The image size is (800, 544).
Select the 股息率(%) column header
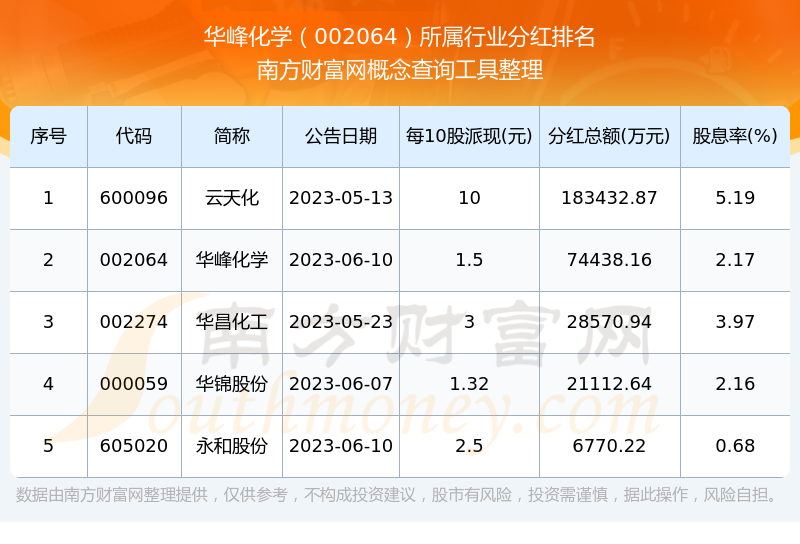[x=735, y=136]
